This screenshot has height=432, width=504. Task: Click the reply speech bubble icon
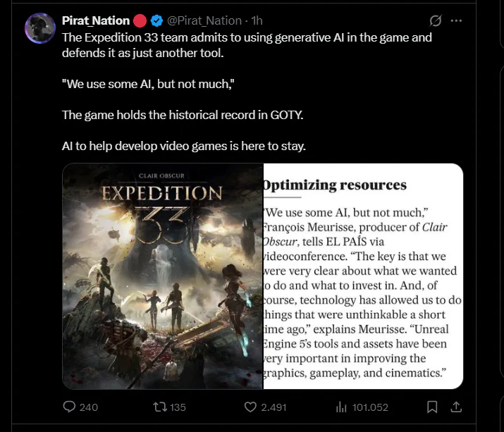(x=69, y=407)
